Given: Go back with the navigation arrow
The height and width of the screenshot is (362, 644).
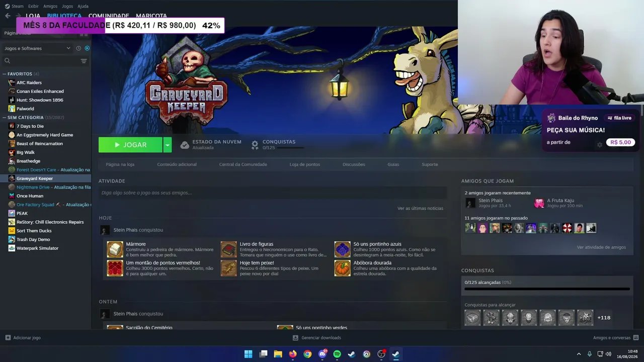Looking at the screenshot, I should click(x=8, y=16).
